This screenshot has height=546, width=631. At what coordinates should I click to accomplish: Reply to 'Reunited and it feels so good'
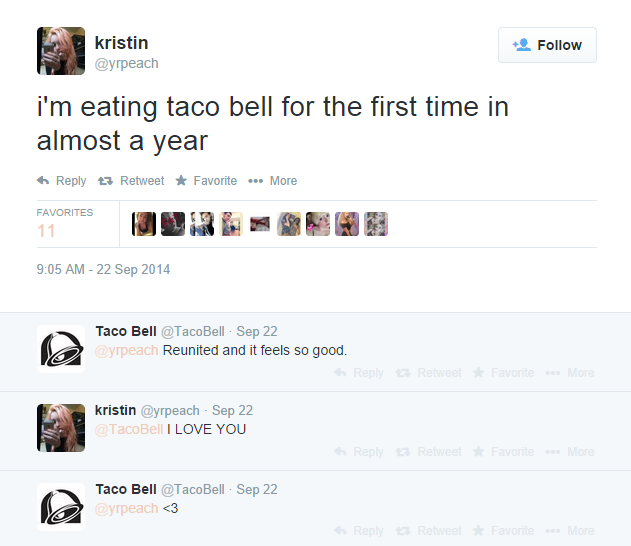pos(359,373)
